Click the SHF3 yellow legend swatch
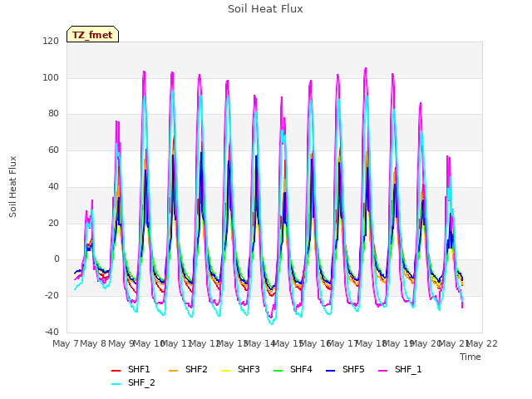Screen dimensions: 532x399 pos(225,371)
